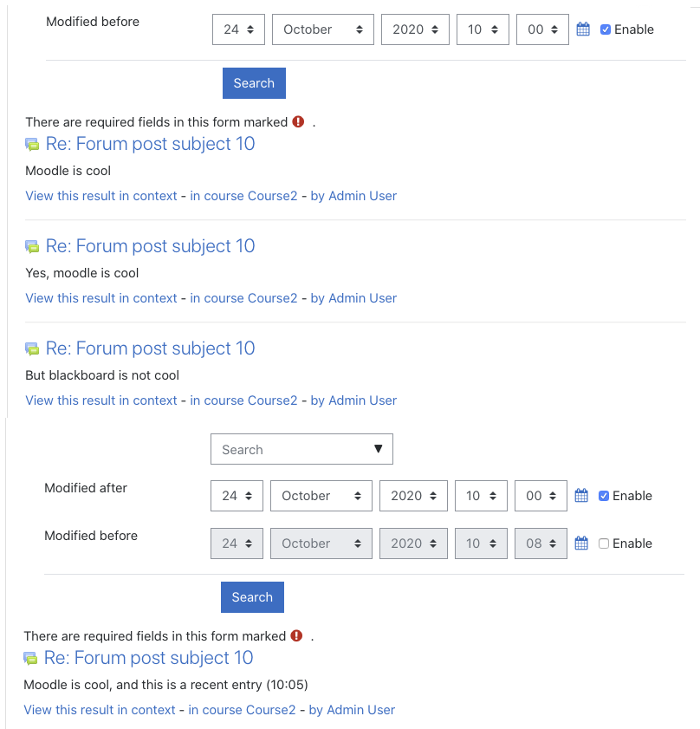Image resolution: width=700 pixels, height=729 pixels.
Task: Click forum icon beside 'Moodle is cool' result
Action: [x=32, y=145]
